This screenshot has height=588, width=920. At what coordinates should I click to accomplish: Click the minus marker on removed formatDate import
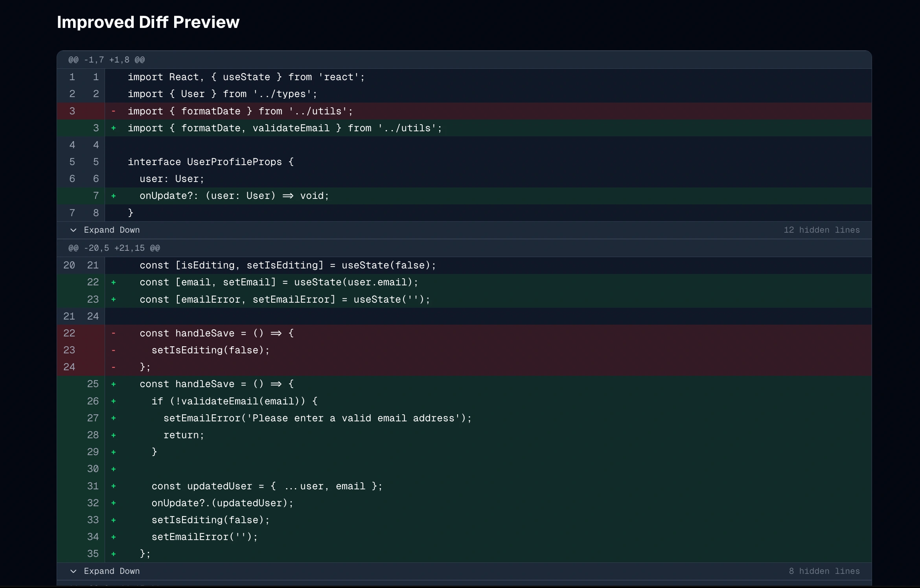coord(113,112)
